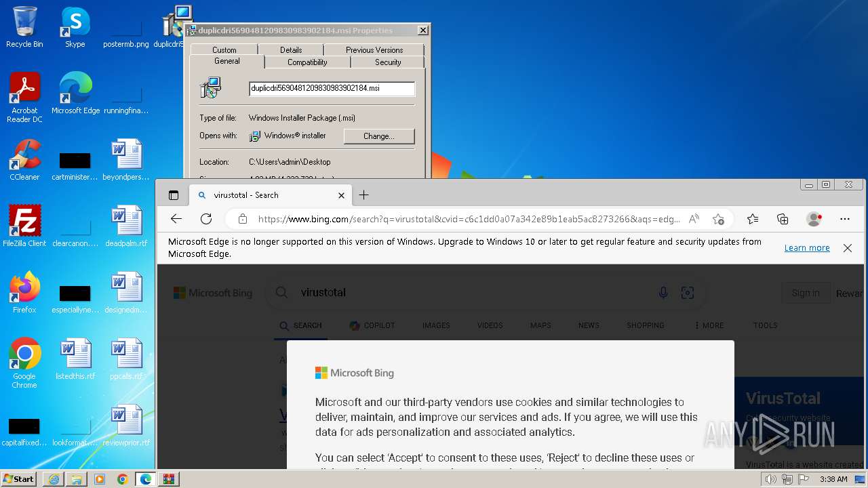Launch Google Chrome desktop shortcut
The image size is (868, 488).
[x=24, y=363]
